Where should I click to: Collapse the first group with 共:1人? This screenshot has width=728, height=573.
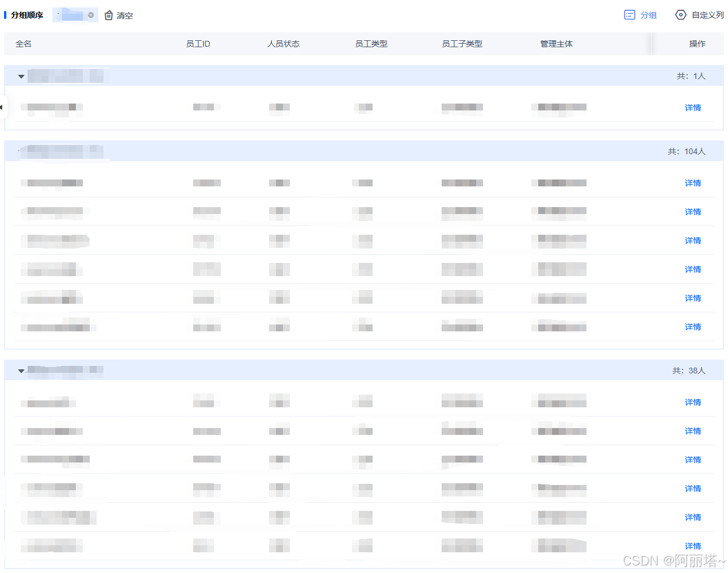tap(21, 76)
